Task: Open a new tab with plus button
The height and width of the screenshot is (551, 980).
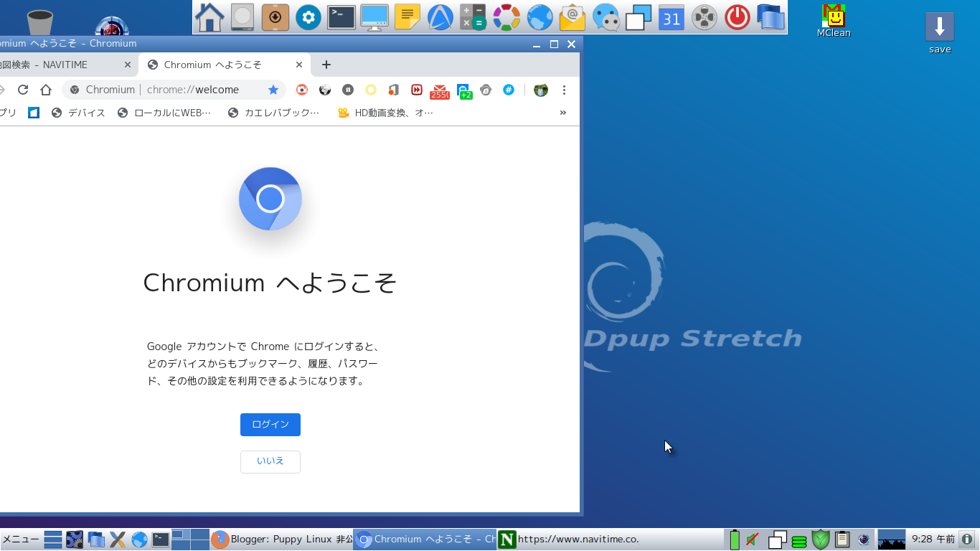Action: 326,65
